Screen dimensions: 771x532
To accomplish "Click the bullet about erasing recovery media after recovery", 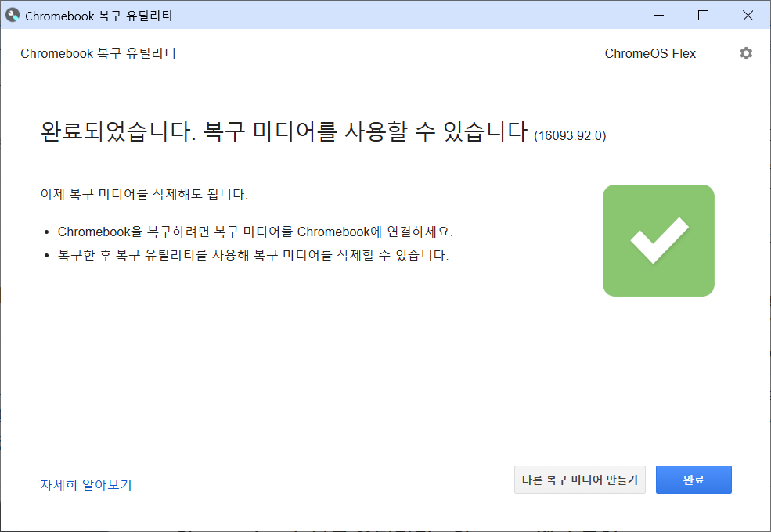I will click(x=254, y=255).
